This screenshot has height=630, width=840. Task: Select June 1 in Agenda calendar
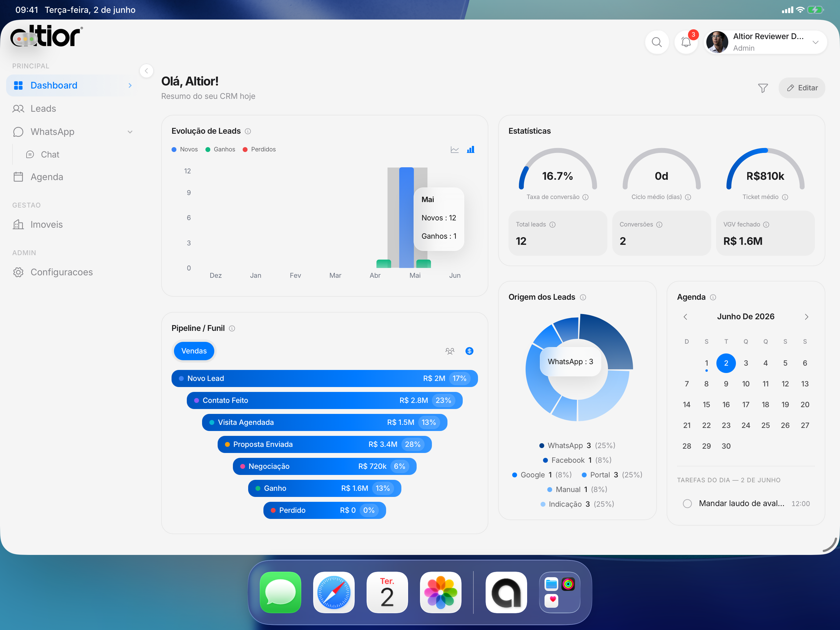[706, 364]
